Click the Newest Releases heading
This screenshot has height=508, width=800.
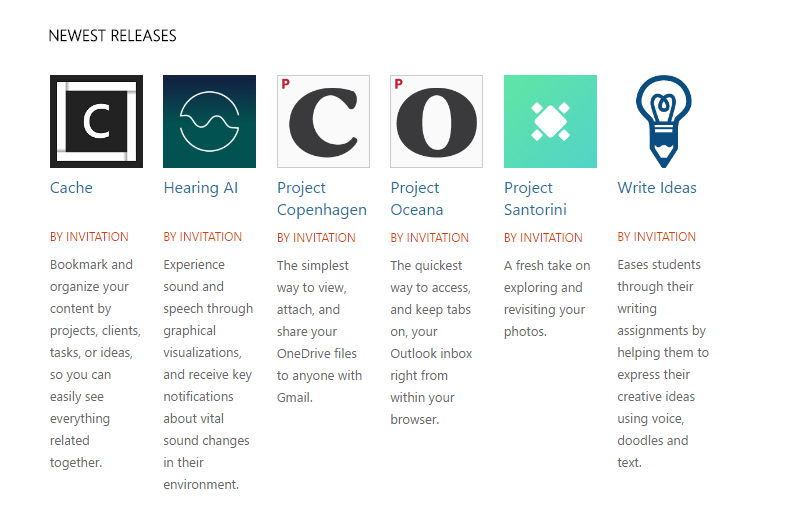112,36
